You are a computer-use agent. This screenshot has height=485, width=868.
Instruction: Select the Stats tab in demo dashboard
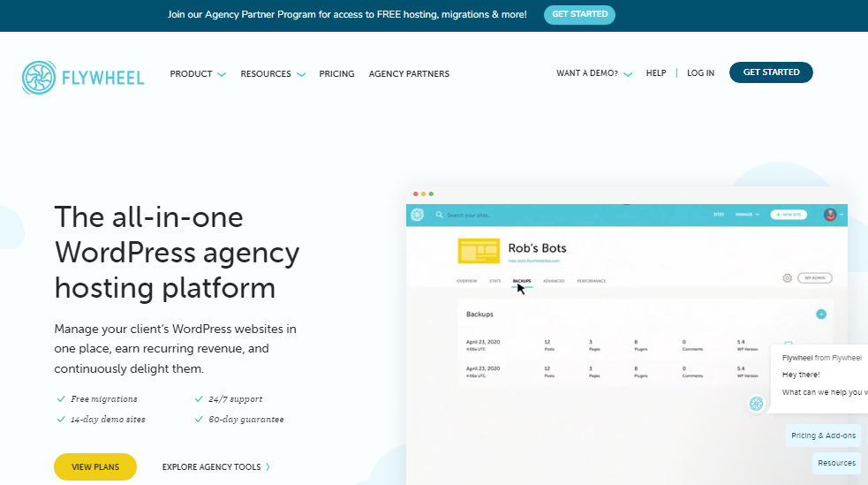coord(494,281)
